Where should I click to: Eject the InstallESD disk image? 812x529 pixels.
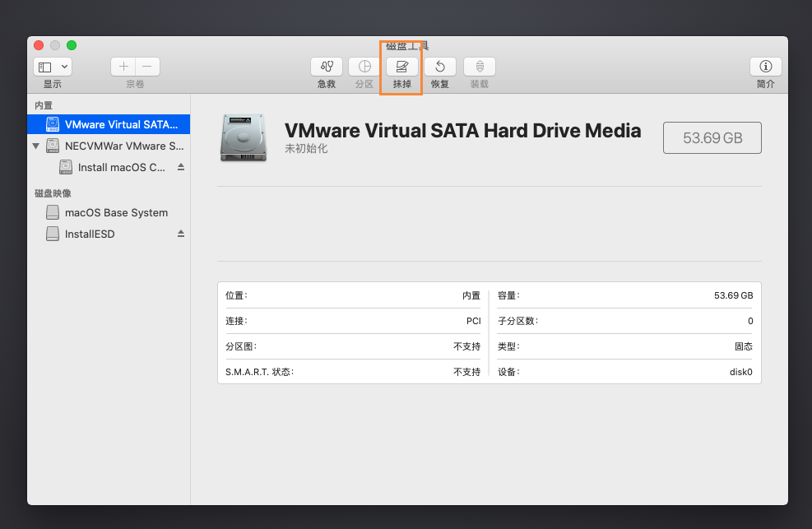(x=181, y=234)
